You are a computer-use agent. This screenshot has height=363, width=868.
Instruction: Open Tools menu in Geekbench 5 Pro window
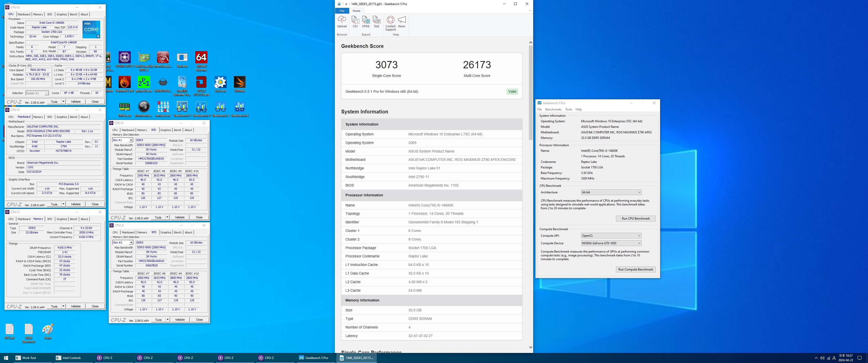568,109
